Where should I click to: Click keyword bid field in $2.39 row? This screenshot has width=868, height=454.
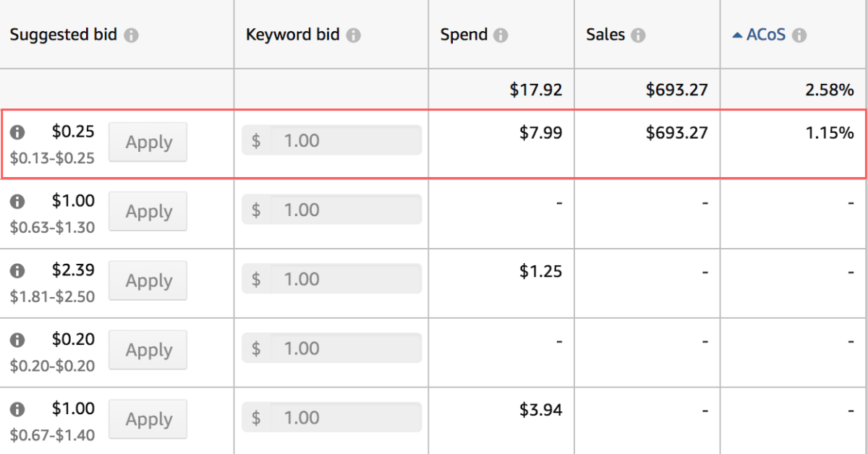pyautogui.click(x=344, y=279)
